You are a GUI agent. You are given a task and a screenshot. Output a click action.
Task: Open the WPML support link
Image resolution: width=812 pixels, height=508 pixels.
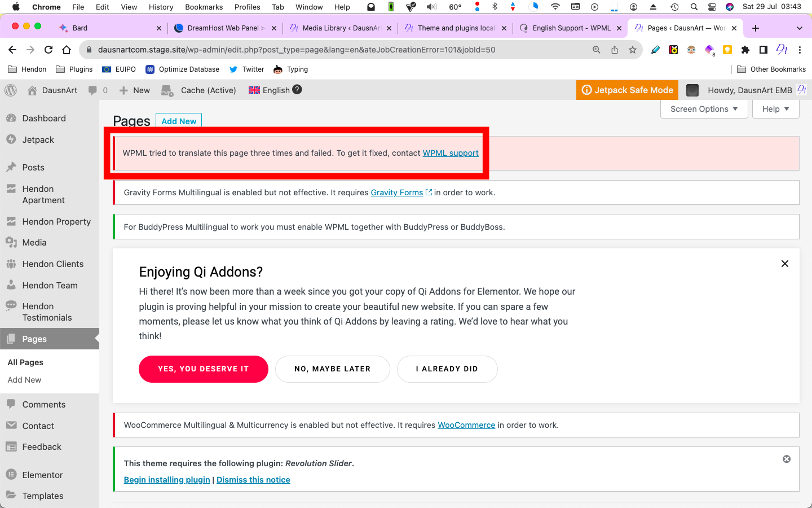[x=451, y=153]
